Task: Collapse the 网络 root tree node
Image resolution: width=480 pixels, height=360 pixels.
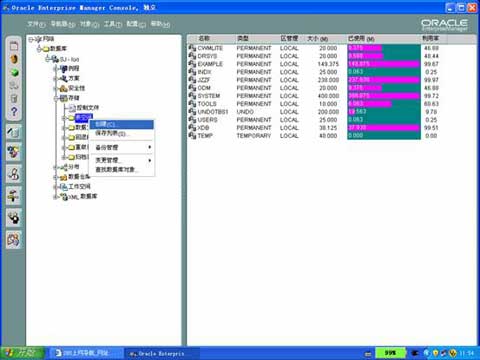Action: 30,40
